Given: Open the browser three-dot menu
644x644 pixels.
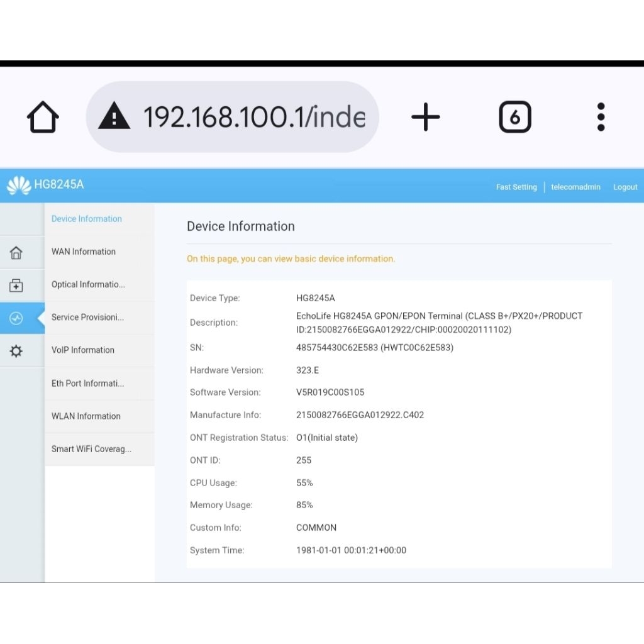Looking at the screenshot, I should pyautogui.click(x=601, y=117).
